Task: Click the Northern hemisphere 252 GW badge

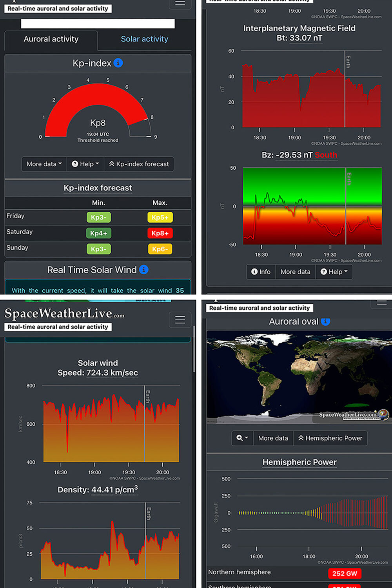Action: 345,573
